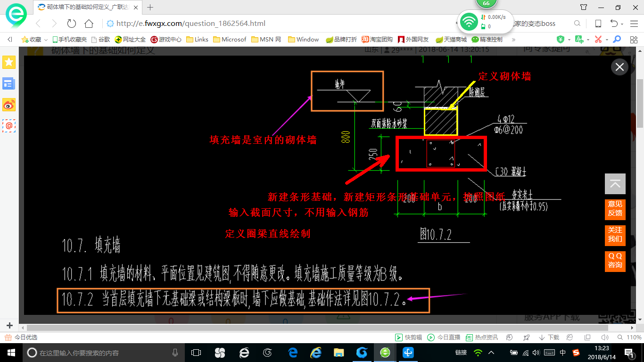This screenshot has width=644, height=362.
Task: Add a sidebar app with the plus button
Action: pyautogui.click(x=9, y=326)
